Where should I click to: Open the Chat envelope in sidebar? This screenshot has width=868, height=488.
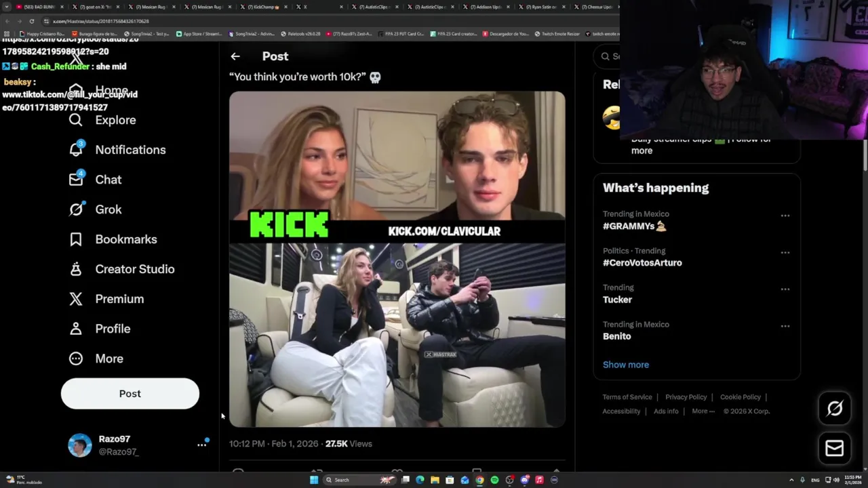95,180
